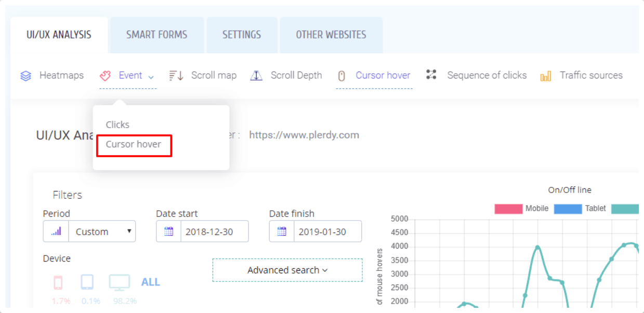644x313 pixels.
Task: Click the 1.7% mobile percentage
Action: [61, 301]
